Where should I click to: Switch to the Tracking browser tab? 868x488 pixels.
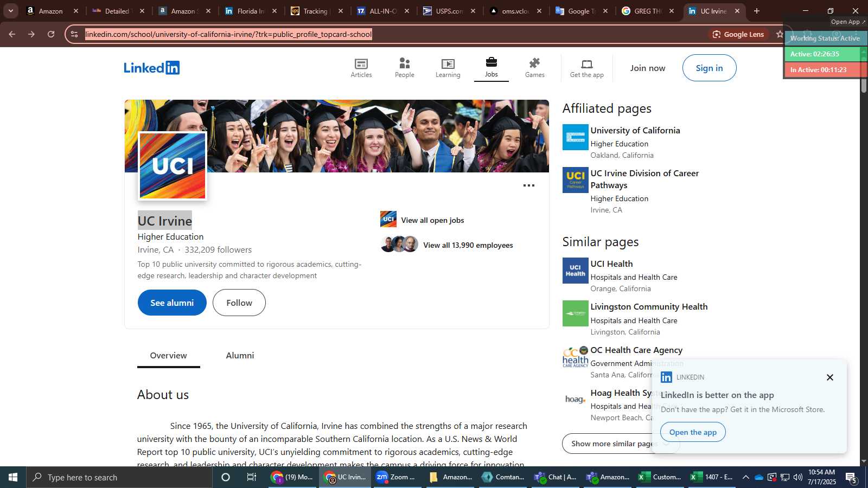(316, 11)
